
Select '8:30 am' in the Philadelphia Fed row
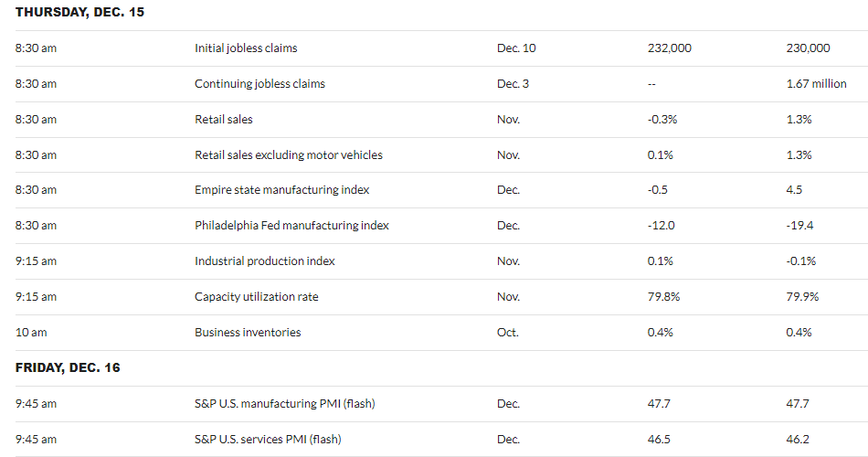click(x=36, y=225)
